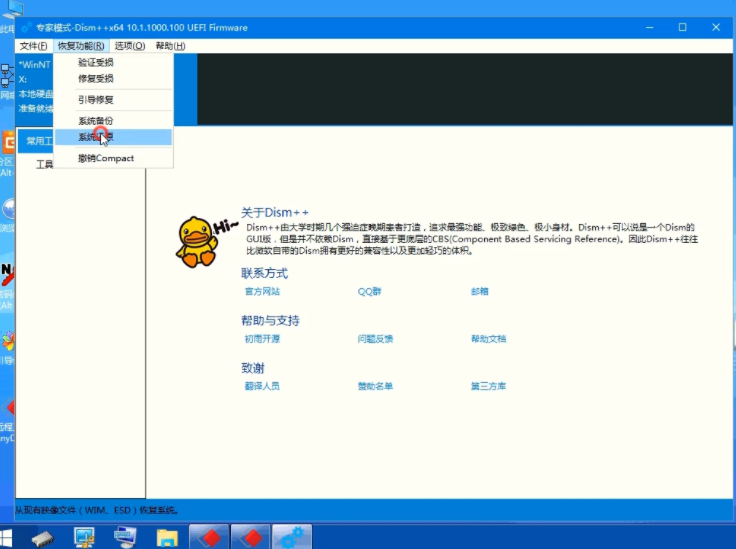This screenshot has width=736, height=549.
Task: Click the yellow duck mascot image
Action: point(197,241)
